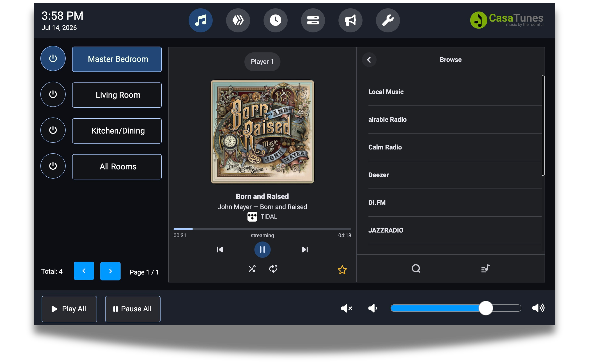Click the Born and Raised album art
This screenshot has height=364, width=589.
click(262, 132)
